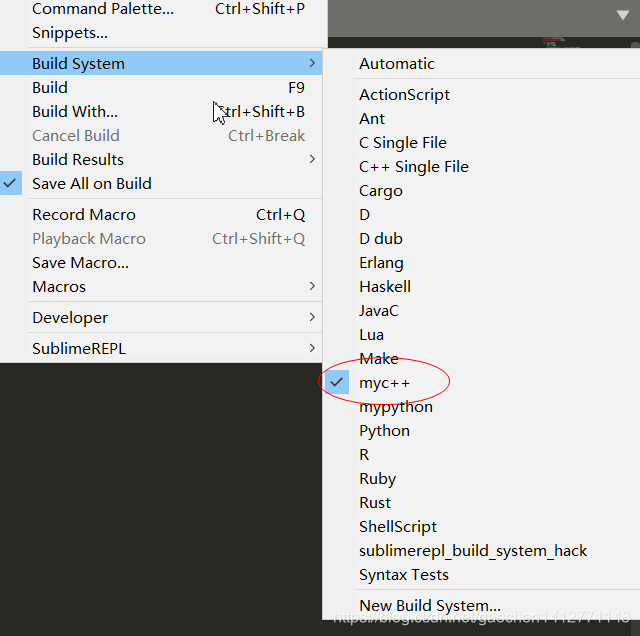This screenshot has height=636, width=640.
Task: Click Playback Macro menu item
Action: pos(161,238)
